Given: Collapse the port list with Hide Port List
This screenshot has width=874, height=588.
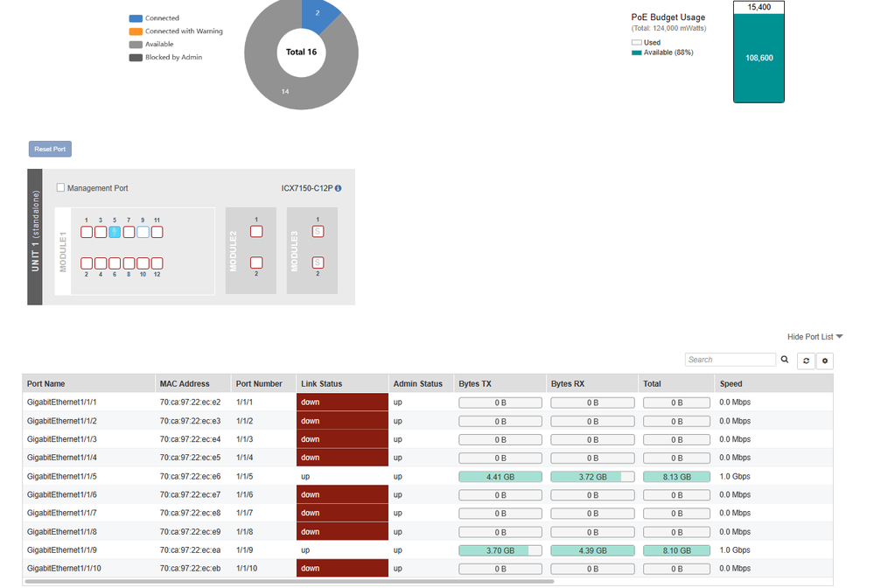Looking at the screenshot, I should [815, 337].
